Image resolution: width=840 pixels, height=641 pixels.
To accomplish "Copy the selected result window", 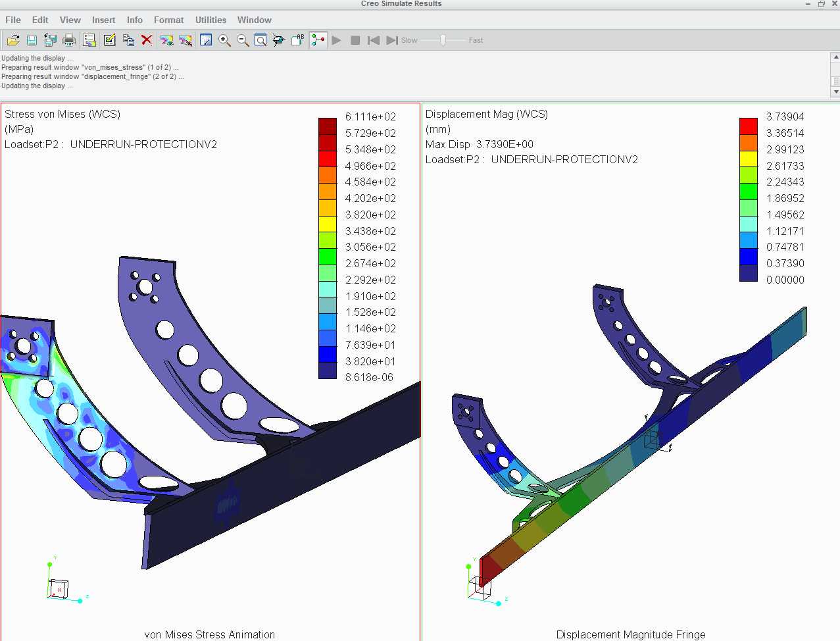I will [x=128, y=40].
